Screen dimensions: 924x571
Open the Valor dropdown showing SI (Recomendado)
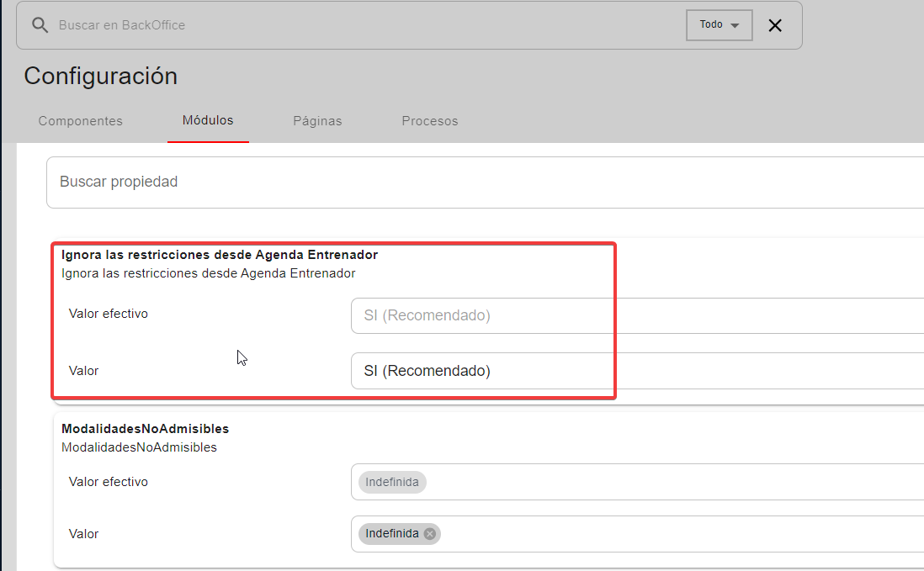tap(638, 371)
